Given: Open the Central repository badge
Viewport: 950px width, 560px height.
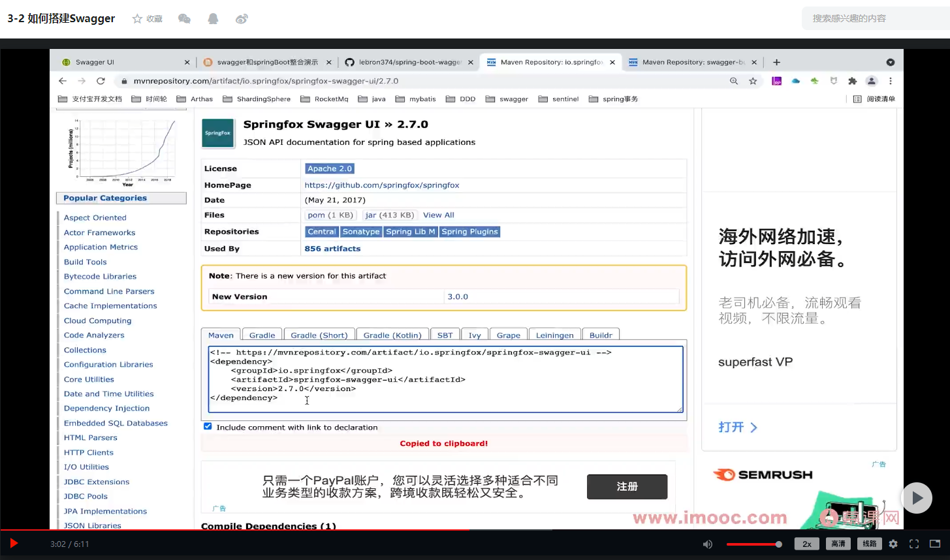Looking at the screenshot, I should [322, 232].
